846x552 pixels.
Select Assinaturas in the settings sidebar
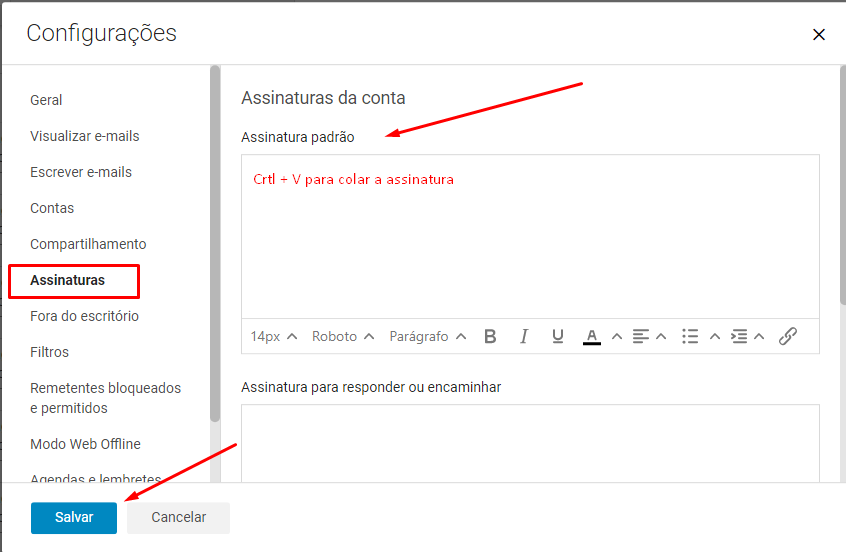(67, 280)
